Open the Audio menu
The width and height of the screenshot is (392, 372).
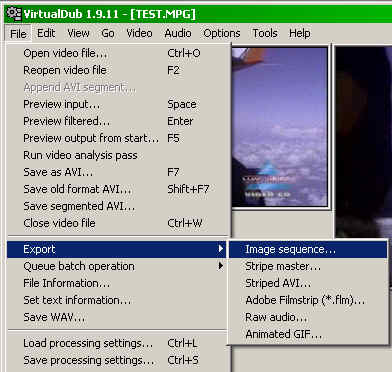[x=178, y=33]
